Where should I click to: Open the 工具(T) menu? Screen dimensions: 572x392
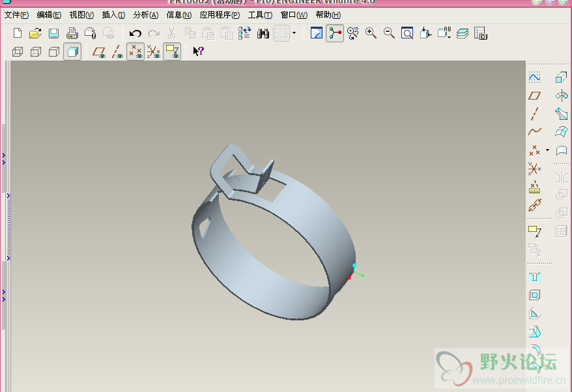click(x=260, y=15)
